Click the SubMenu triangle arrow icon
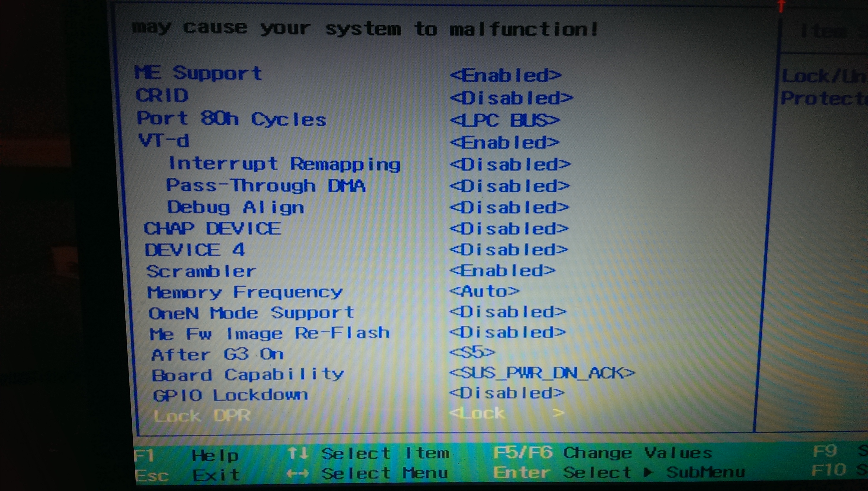The image size is (868, 491). coord(647,472)
